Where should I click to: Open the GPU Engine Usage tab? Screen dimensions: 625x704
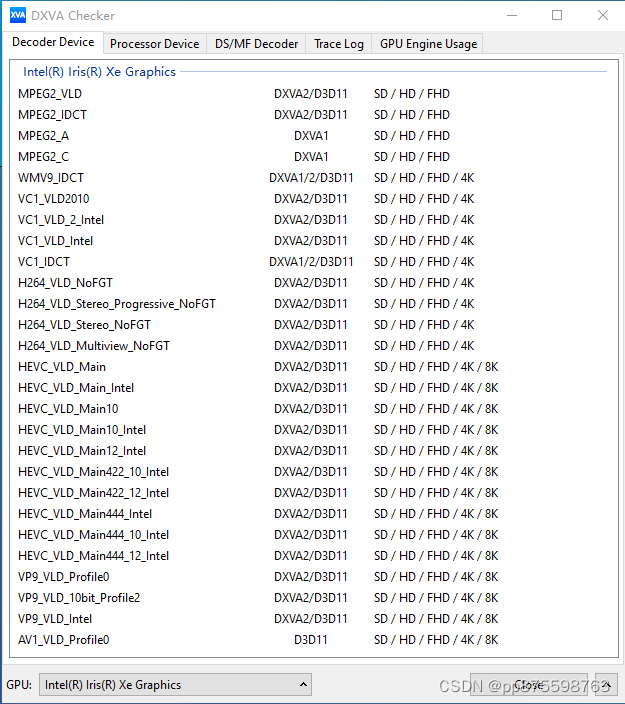click(x=428, y=44)
